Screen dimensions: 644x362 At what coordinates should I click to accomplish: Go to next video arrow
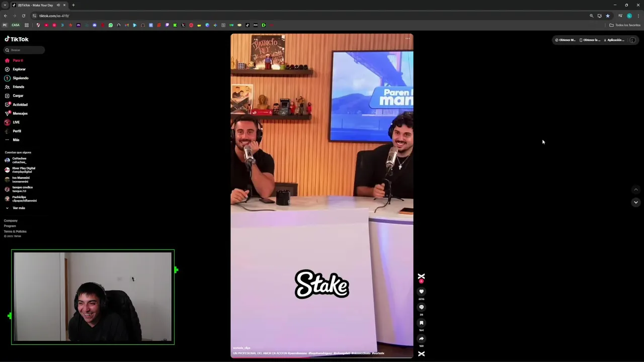[x=636, y=202]
